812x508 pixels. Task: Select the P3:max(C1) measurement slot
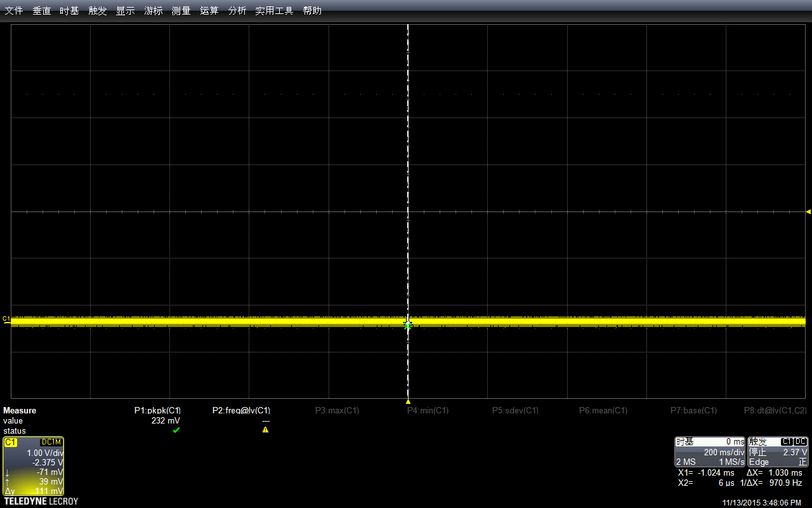337,410
